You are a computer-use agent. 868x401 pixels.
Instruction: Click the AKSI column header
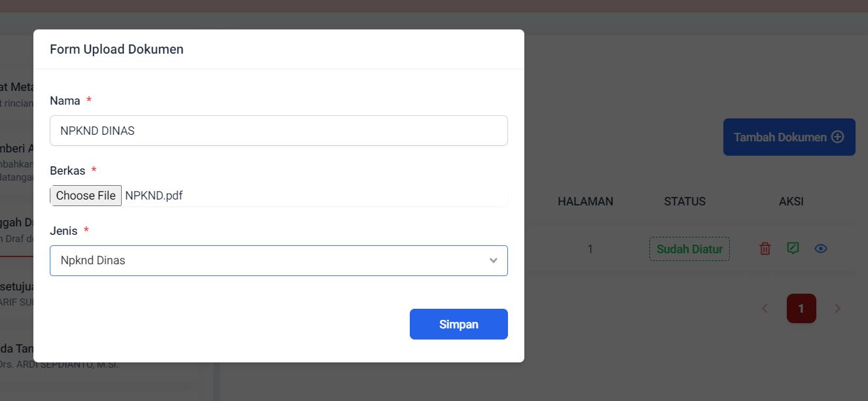(x=791, y=201)
